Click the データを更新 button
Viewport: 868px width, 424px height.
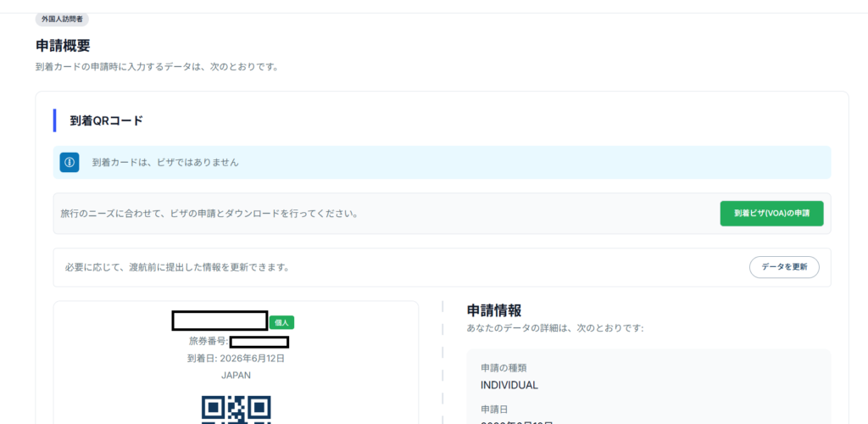784,267
